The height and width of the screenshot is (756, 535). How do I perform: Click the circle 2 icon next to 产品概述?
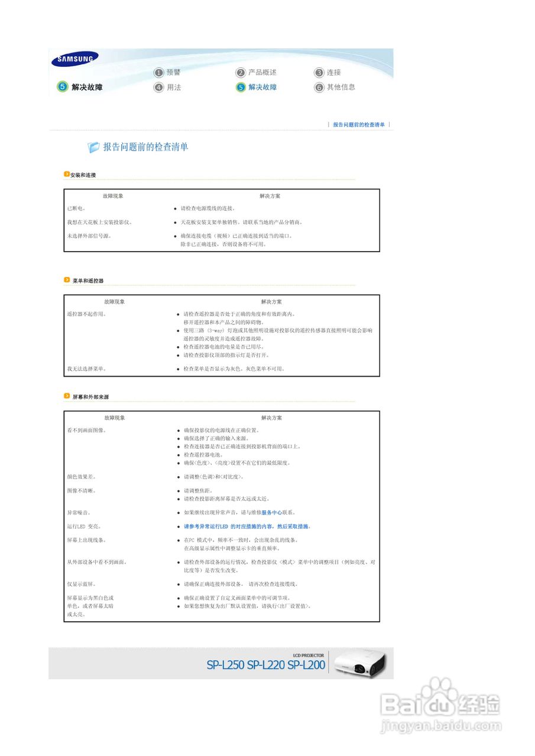click(x=241, y=72)
